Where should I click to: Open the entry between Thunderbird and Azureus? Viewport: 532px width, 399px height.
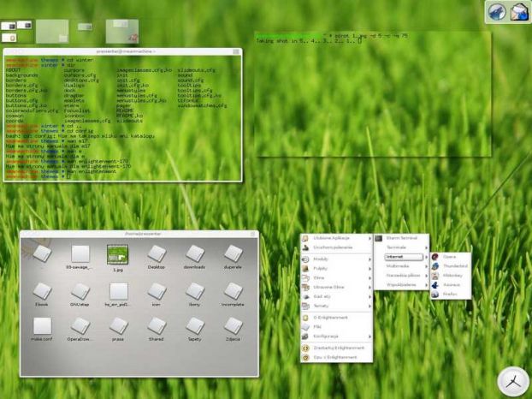point(451,276)
